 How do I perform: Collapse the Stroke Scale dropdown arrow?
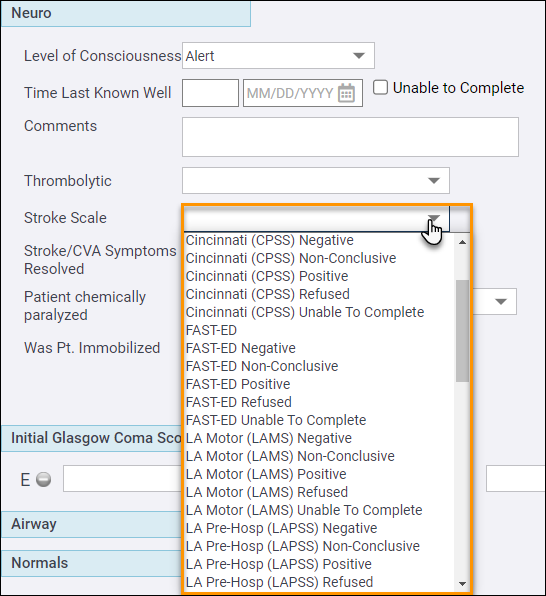433,218
